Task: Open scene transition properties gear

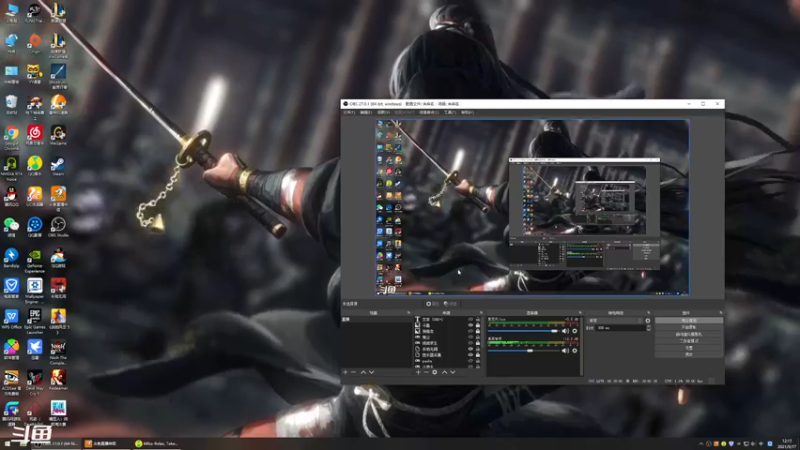Action: [648, 321]
